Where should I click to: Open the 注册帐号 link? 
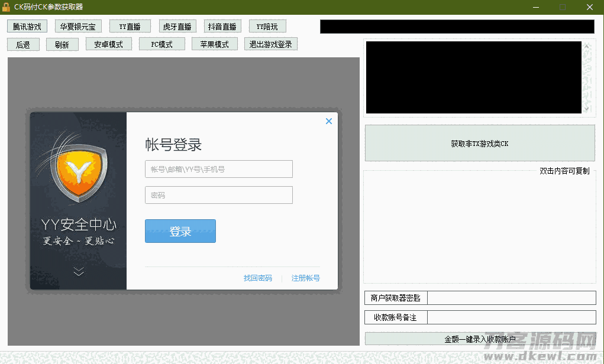[x=305, y=278]
